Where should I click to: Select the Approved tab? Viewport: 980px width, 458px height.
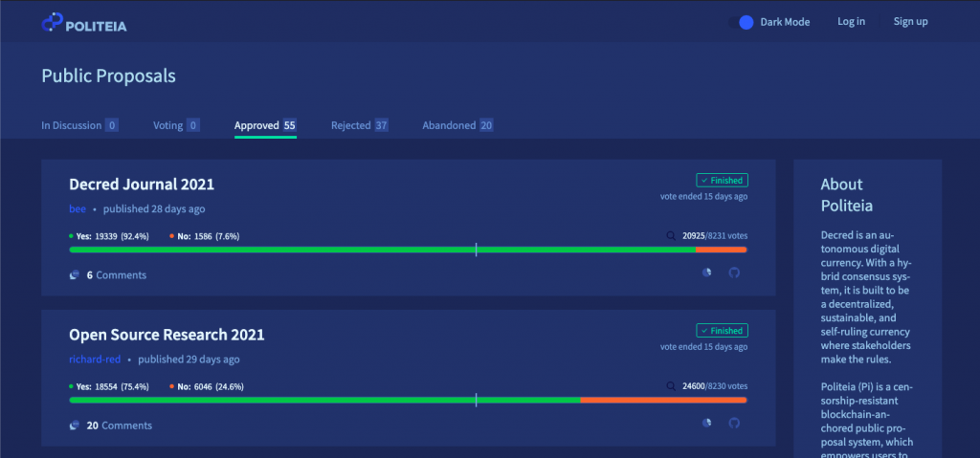[265, 125]
